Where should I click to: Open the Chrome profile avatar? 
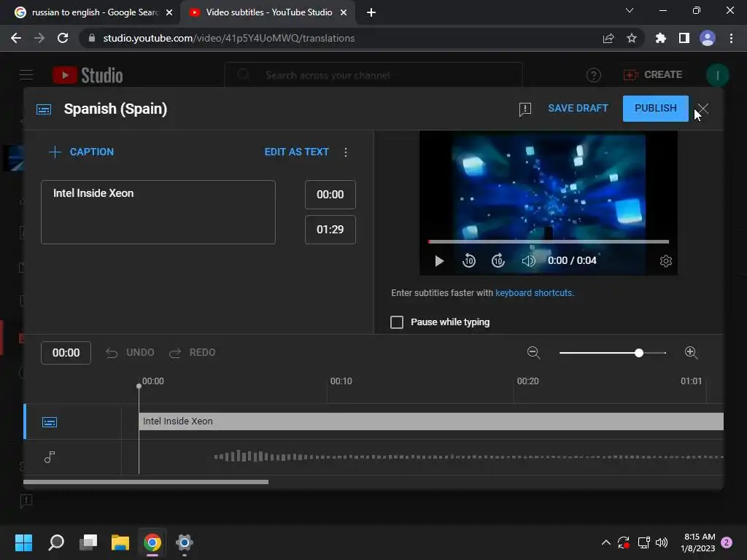(708, 38)
